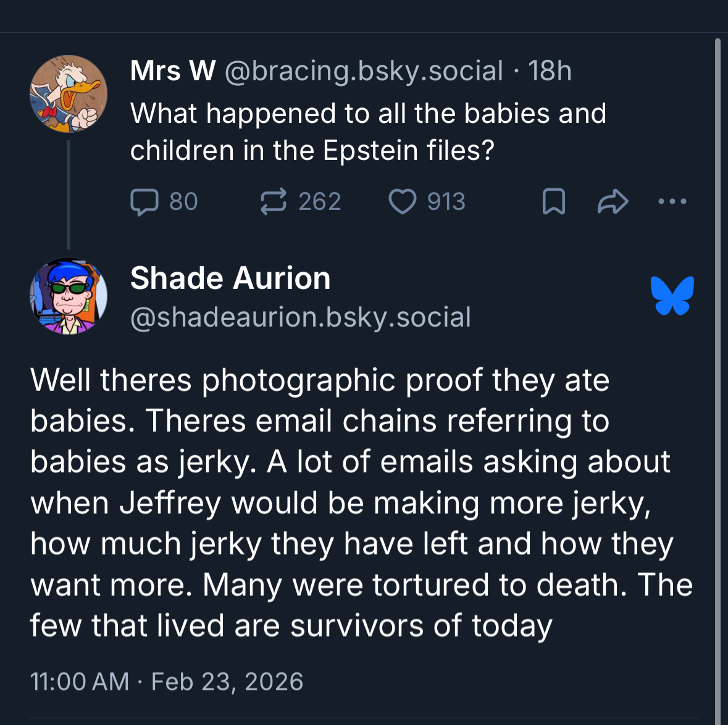Repost Mrs W's post via arrows icon
Image resolution: width=728 pixels, height=725 pixels.
click(274, 202)
